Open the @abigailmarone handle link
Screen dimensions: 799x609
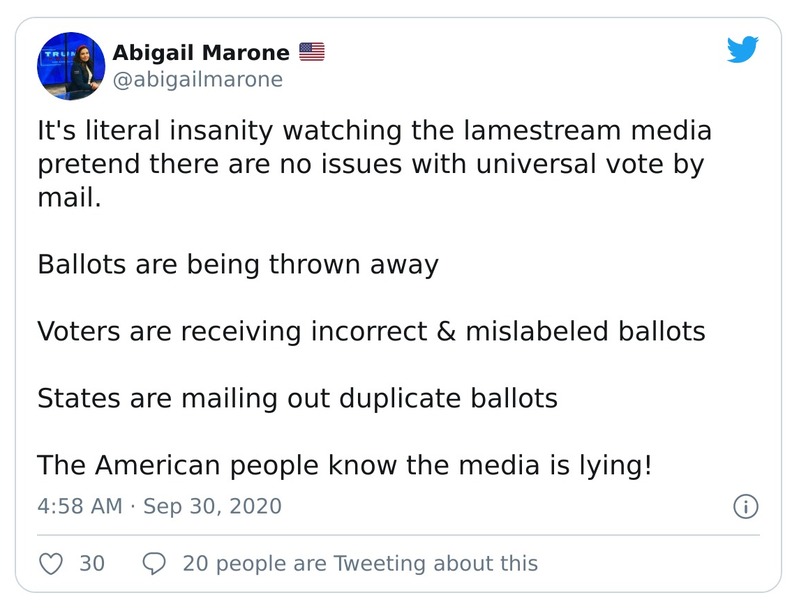click(x=198, y=79)
